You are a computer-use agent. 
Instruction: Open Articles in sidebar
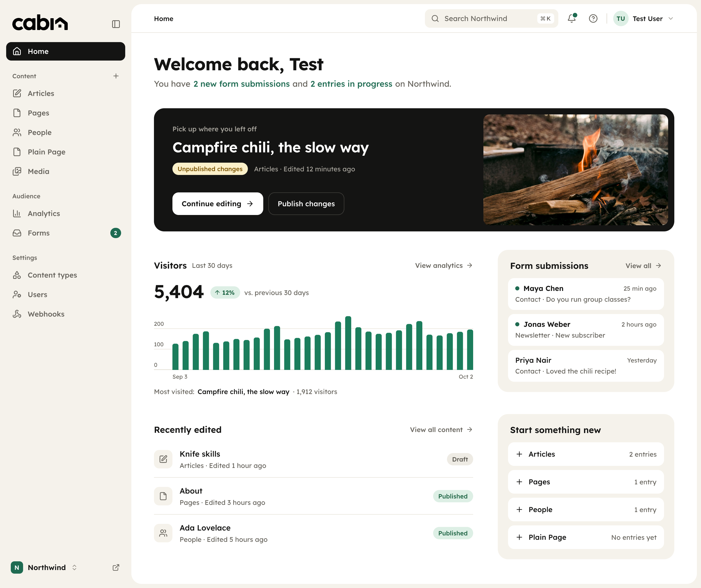tap(65, 93)
